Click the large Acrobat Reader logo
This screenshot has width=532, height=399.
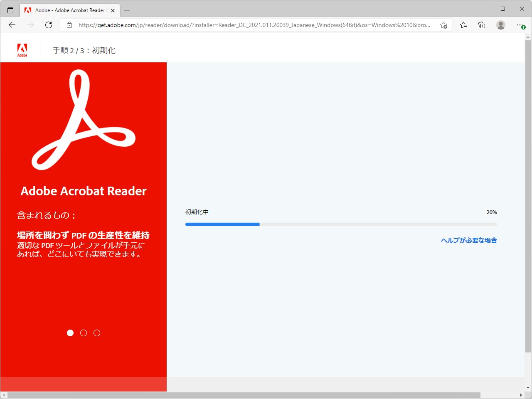point(84,120)
